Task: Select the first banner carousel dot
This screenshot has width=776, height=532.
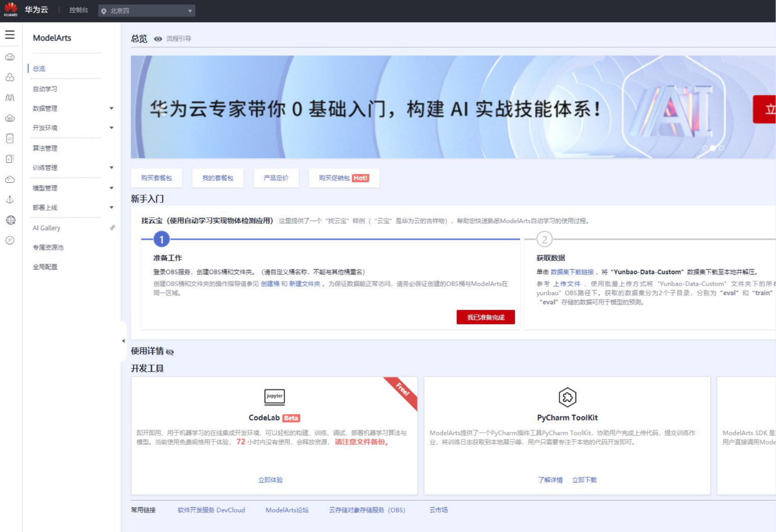Action: (704, 148)
